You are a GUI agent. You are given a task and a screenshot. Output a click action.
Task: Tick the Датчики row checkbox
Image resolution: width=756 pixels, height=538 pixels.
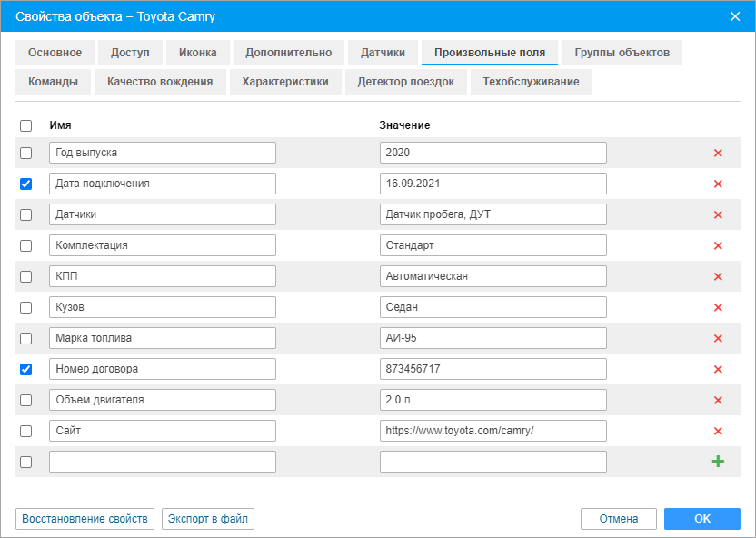point(26,214)
